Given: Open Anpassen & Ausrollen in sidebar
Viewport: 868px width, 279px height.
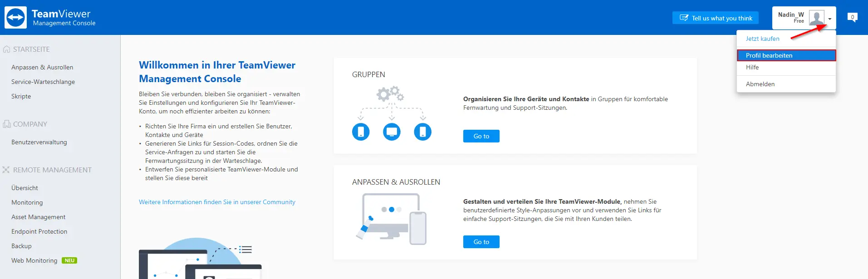Looking at the screenshot, I should (42, 67).
